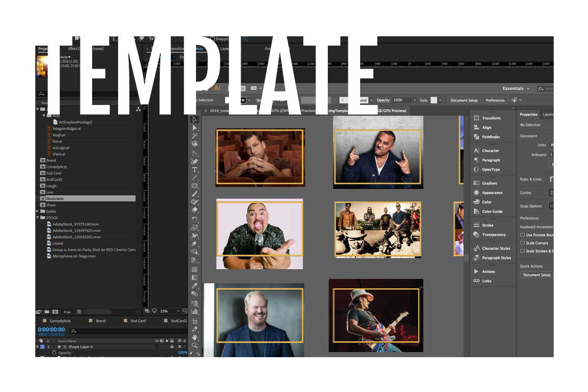The image size is (588, 392).
Task: Open the Stroke panel from the dock
Action: (483, 225)
